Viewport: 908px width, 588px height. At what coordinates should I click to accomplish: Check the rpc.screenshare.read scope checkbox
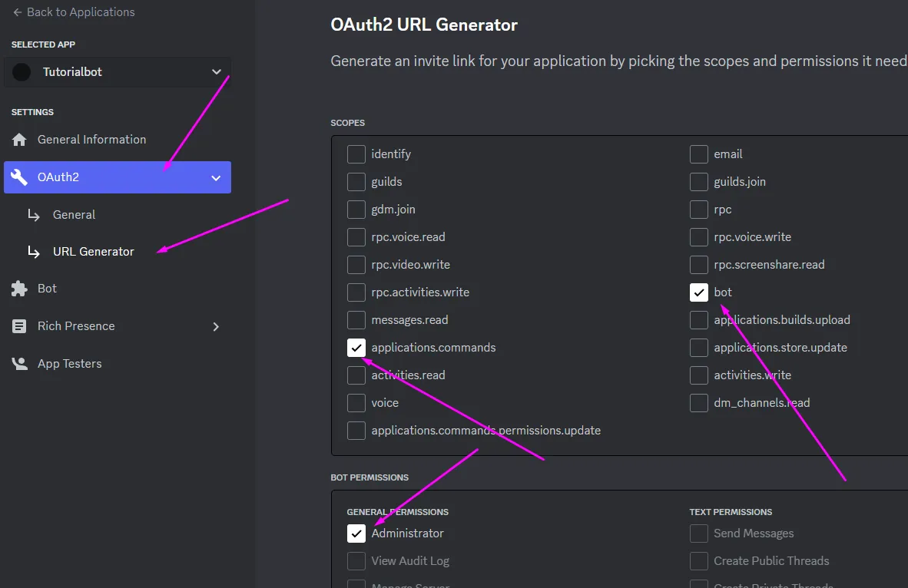pos(699,265)
